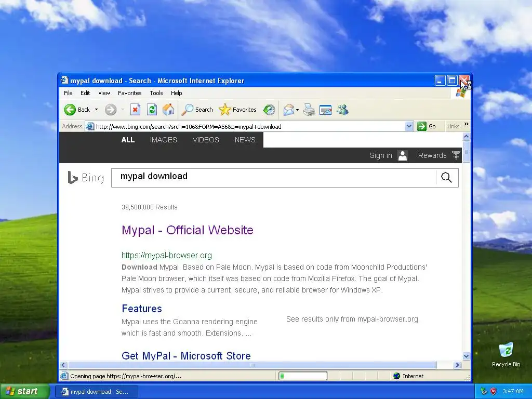Launch Messenger with people icon
This screenshot has width=532, height=399.
pyautogui.click(x=342, y=110)
